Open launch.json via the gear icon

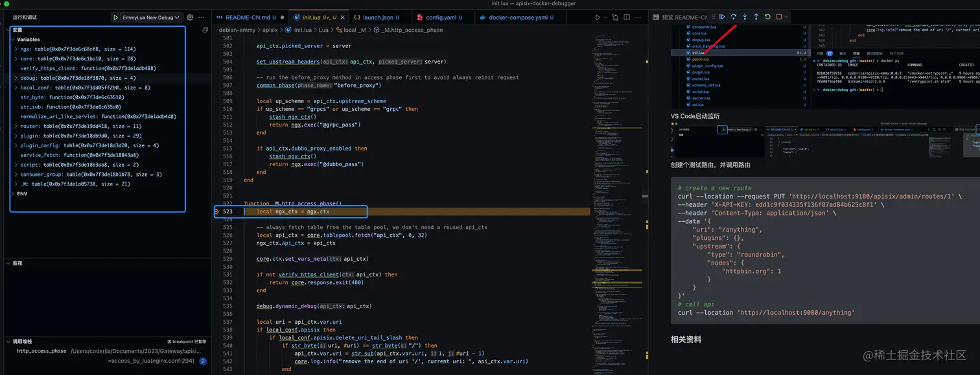[x=189, y=17]
